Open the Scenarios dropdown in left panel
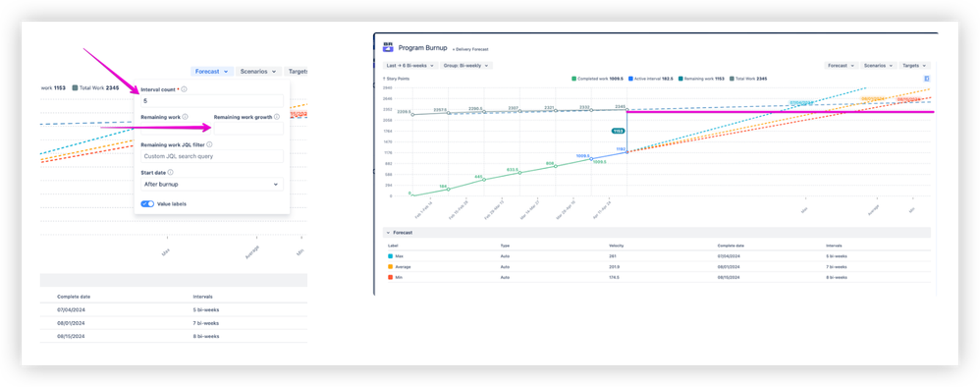Screen dimensions: 980x387 [x=258, y=72]
